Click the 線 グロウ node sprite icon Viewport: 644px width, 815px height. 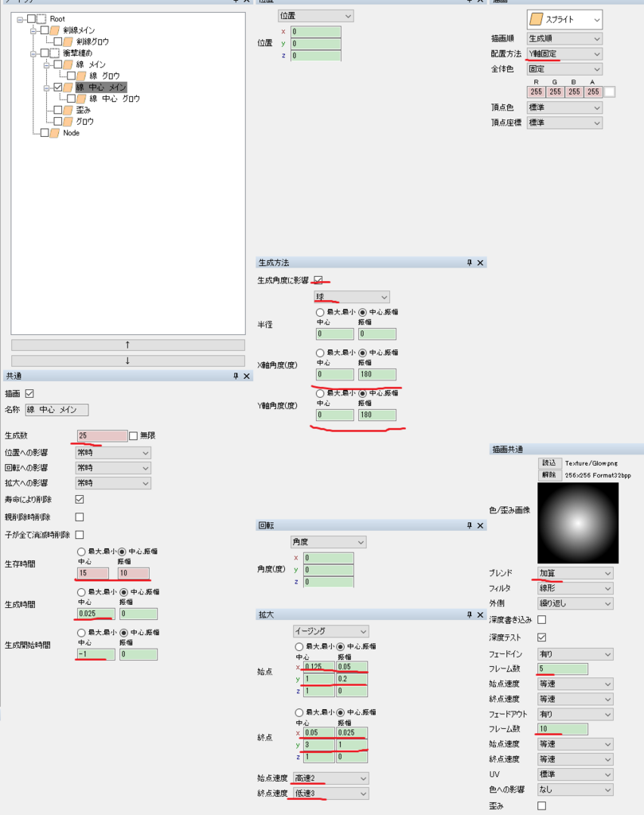pyautogui.click(x=82, y=76)
